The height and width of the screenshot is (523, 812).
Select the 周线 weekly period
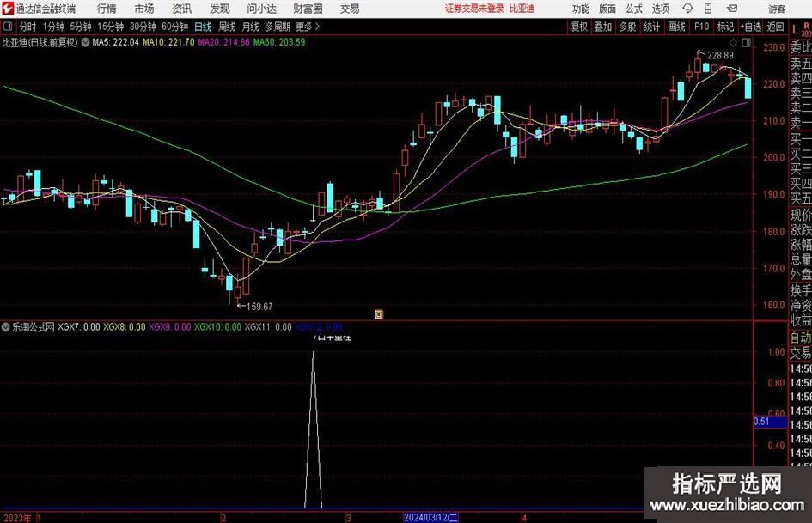227,27
